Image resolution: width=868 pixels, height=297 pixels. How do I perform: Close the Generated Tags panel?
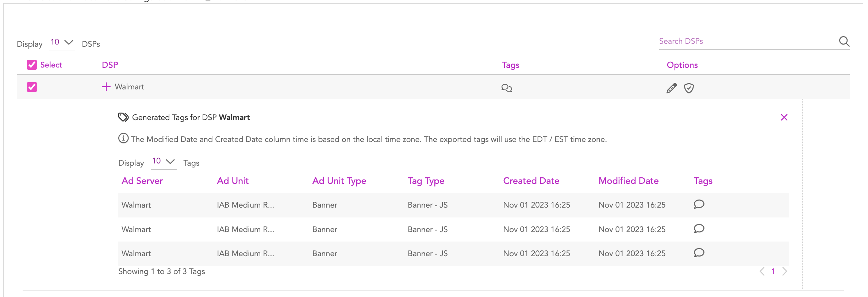[x=784, y=117]
